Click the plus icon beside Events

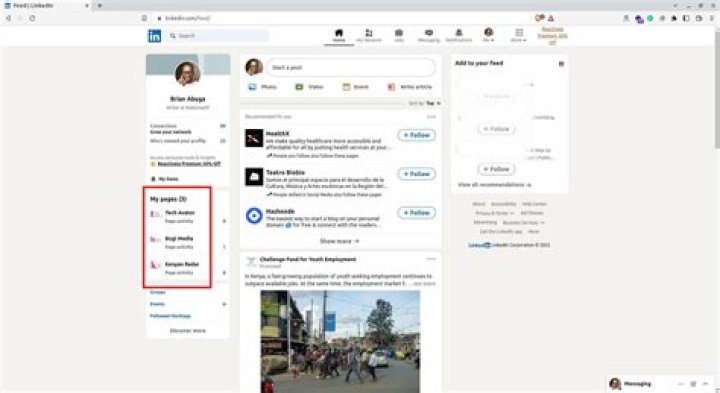point(224,304)
